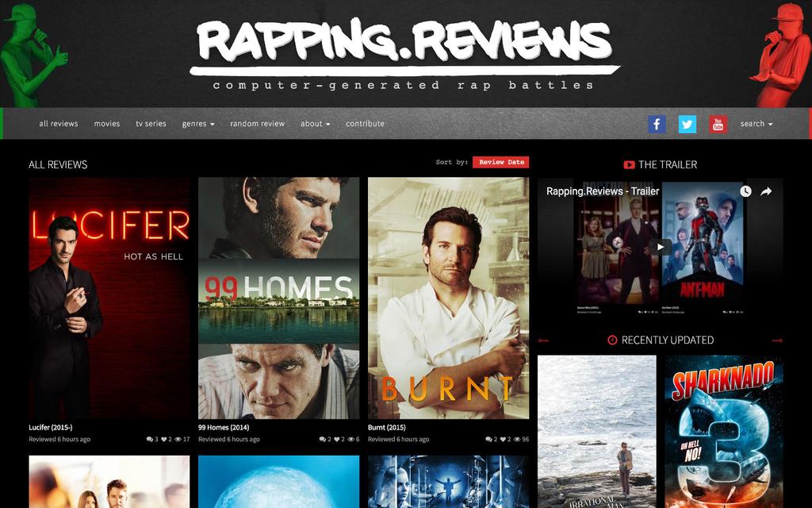Click 99 Homes comments icon

click(x=323, y=439)
